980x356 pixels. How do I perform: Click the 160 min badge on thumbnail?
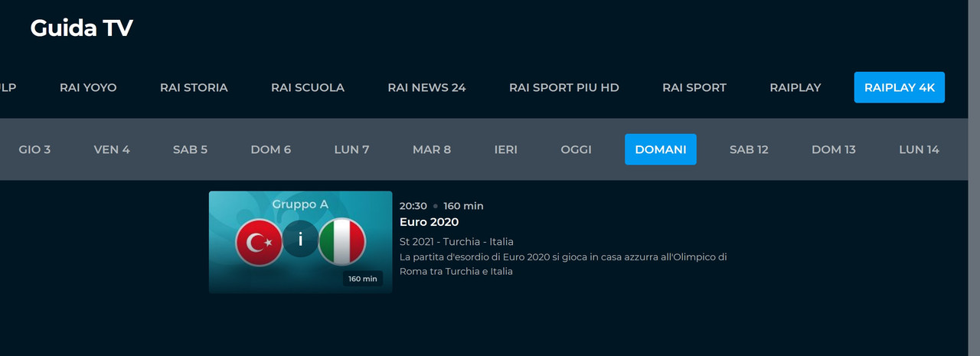(363, 279)
